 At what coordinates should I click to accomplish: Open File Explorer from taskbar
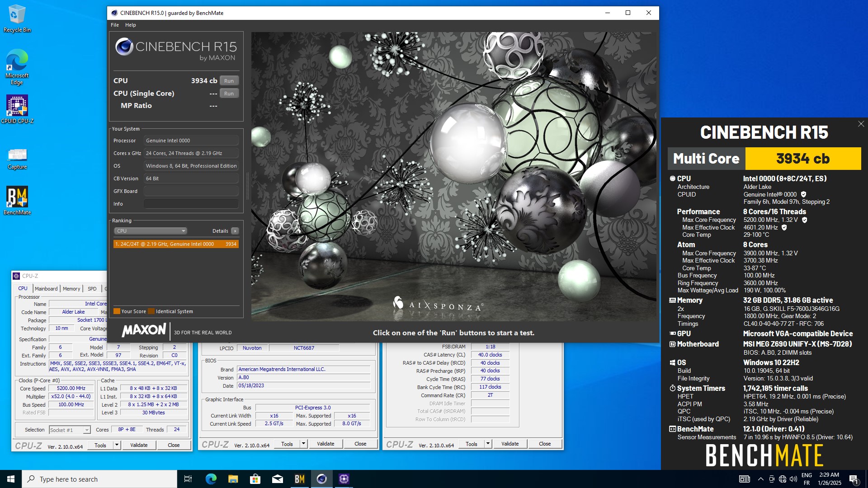(x=233, y=479)
